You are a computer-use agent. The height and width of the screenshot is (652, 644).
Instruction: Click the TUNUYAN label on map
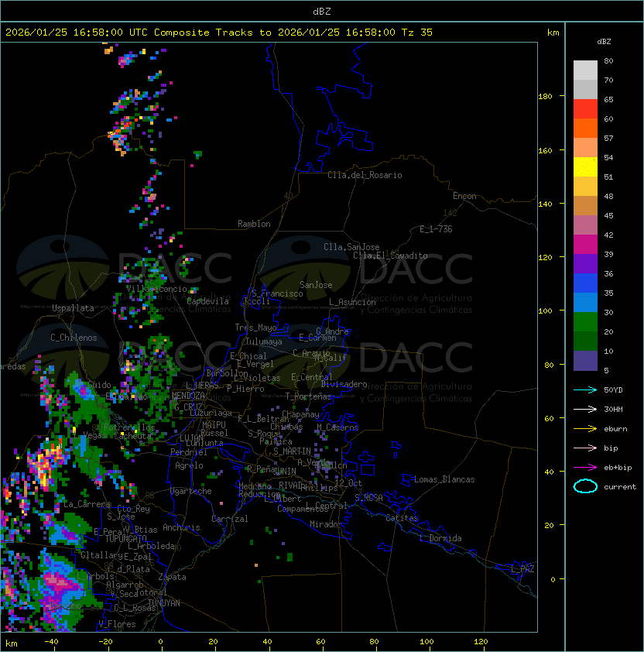[164, 603]
